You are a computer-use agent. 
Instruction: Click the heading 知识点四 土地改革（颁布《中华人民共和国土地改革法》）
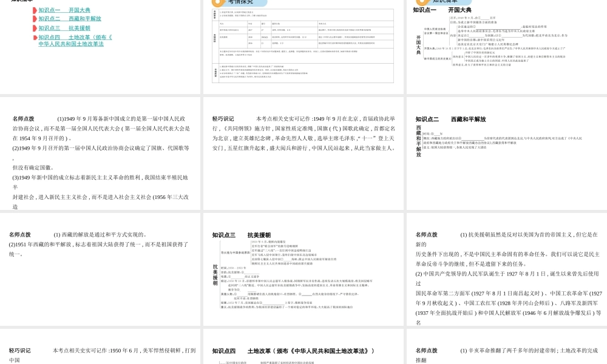(x=293, y=351)
